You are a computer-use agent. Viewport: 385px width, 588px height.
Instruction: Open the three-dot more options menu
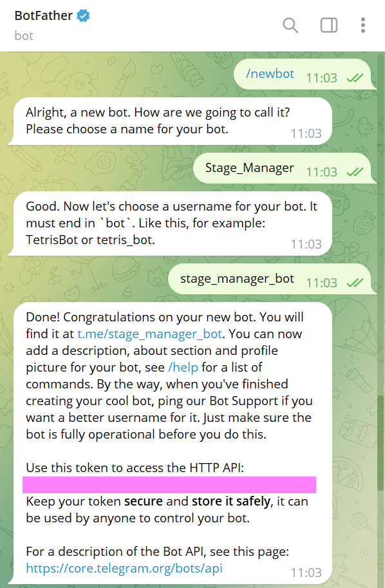[x=363, y=26]
